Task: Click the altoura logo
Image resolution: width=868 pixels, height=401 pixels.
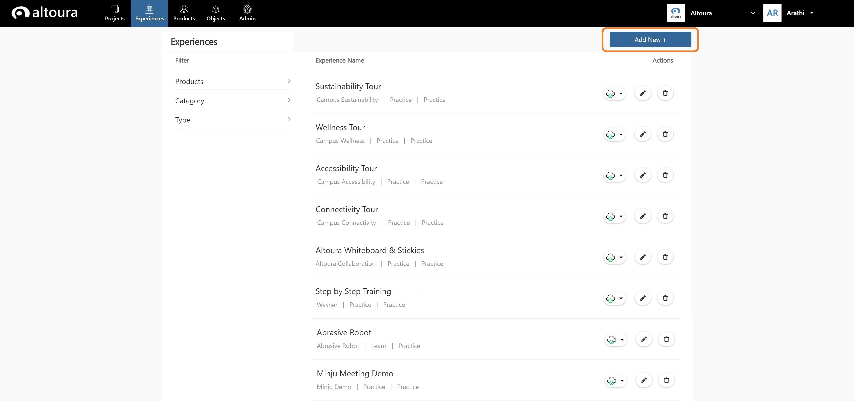Action: point(44,13)
